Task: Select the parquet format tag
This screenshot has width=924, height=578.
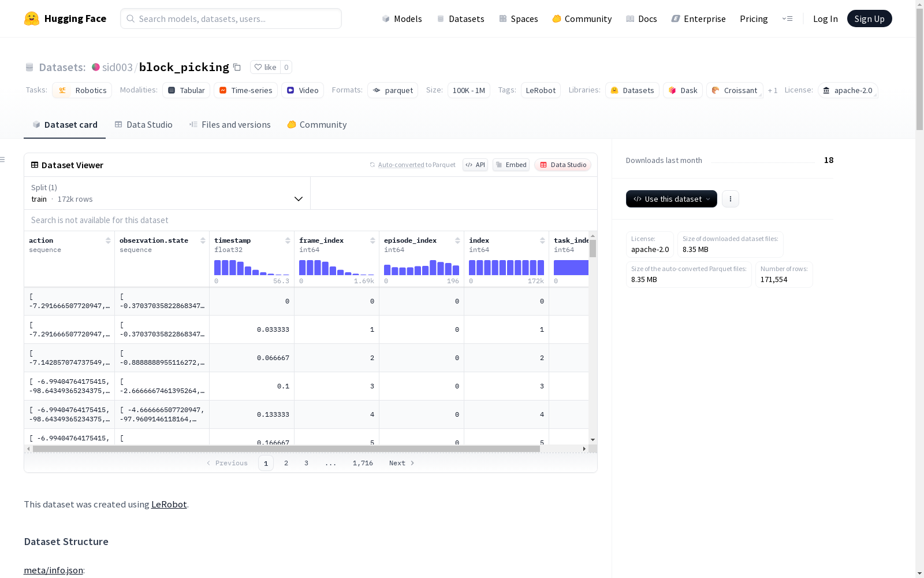Action: (393, 90)
